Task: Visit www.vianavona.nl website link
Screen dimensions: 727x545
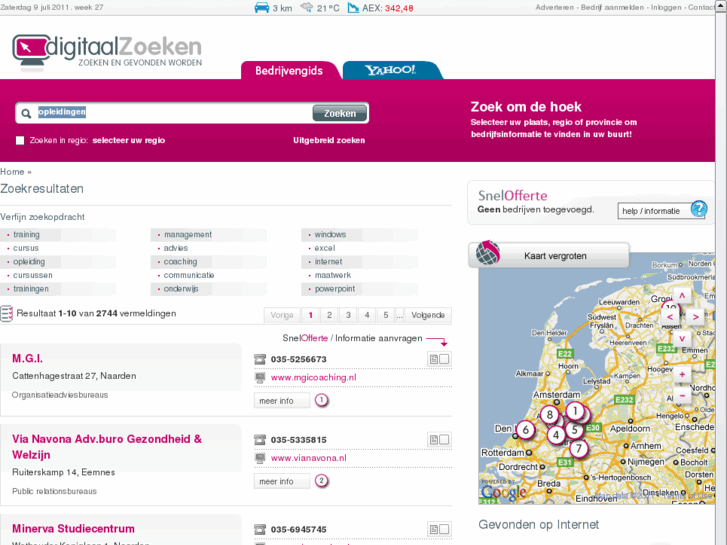Action: [x=309, y=458]
